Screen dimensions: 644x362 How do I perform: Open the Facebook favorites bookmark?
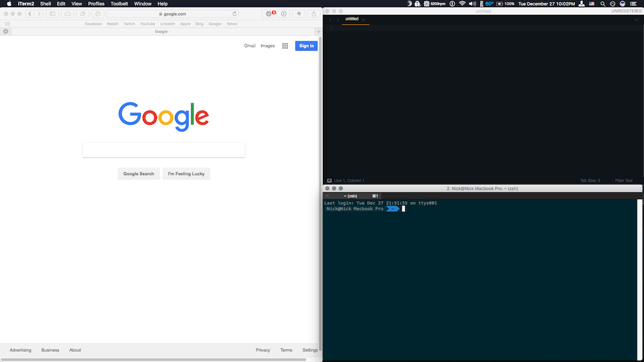pos(93,24)
